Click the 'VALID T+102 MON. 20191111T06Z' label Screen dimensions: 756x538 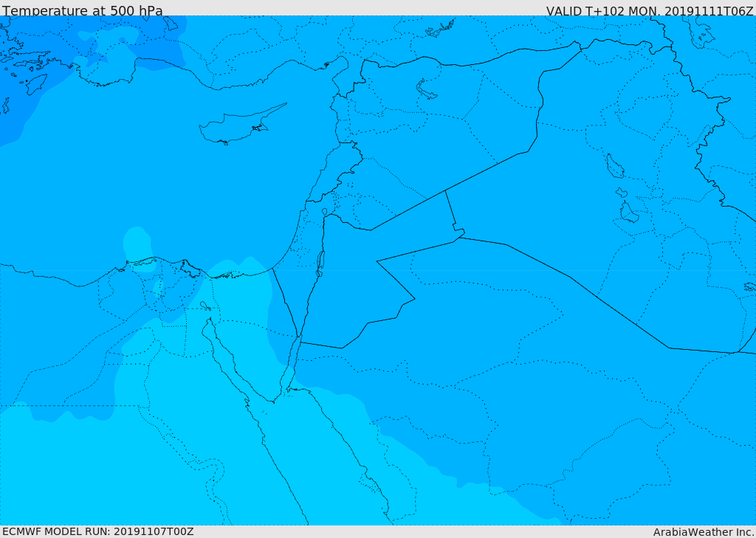650,11
